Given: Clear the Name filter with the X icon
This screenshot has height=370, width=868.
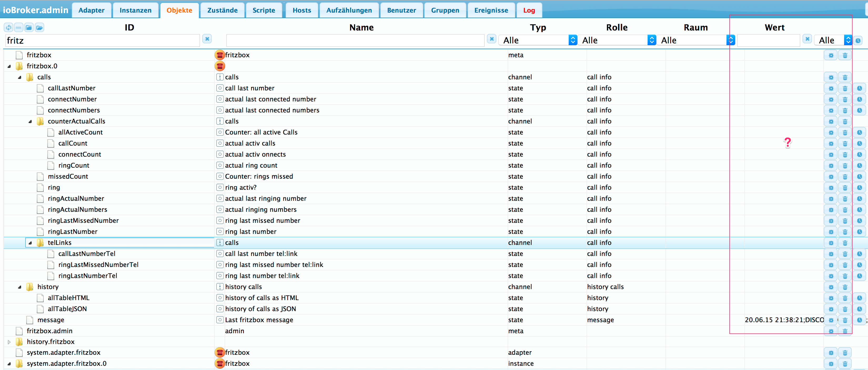Looking at the screenshot, I should pos(492,39).
